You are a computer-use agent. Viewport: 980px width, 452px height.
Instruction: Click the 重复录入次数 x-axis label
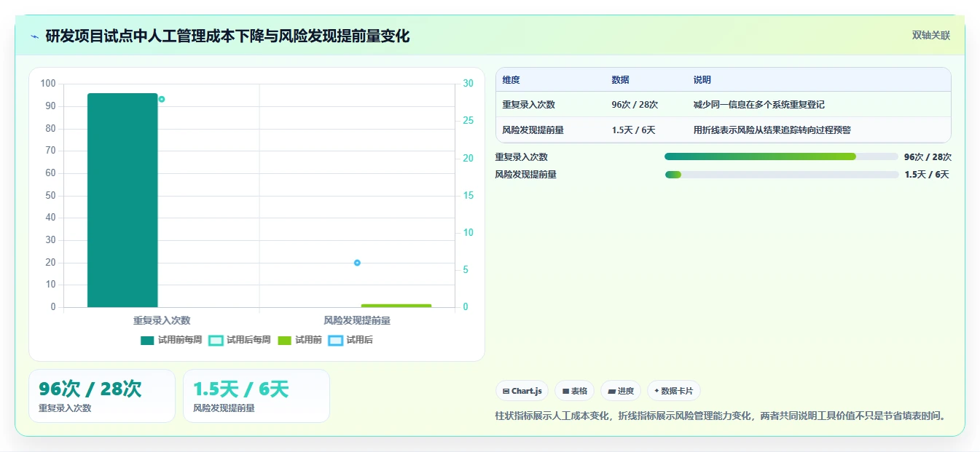pyautogui.click(x=162, y=320)
